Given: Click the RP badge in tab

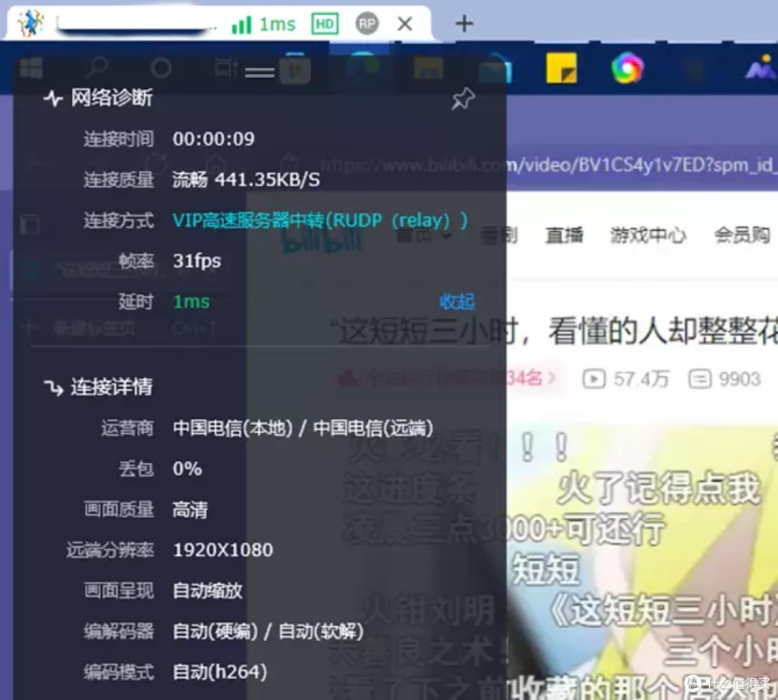Looking at the screenshot, I should tap(367, 23).
